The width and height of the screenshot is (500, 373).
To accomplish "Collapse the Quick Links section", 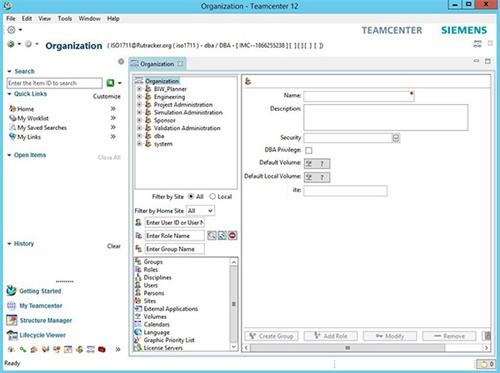I will [x=9, y=94].
